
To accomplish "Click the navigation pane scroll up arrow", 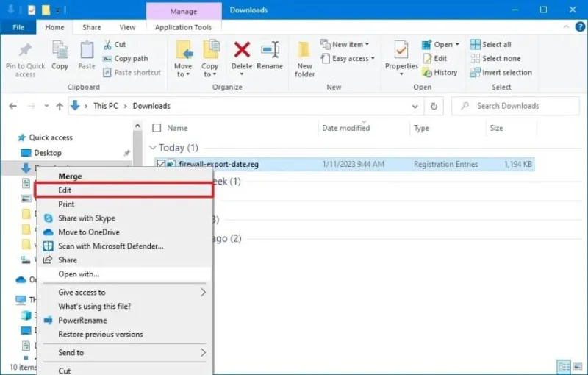I will [x=137, y=126].
